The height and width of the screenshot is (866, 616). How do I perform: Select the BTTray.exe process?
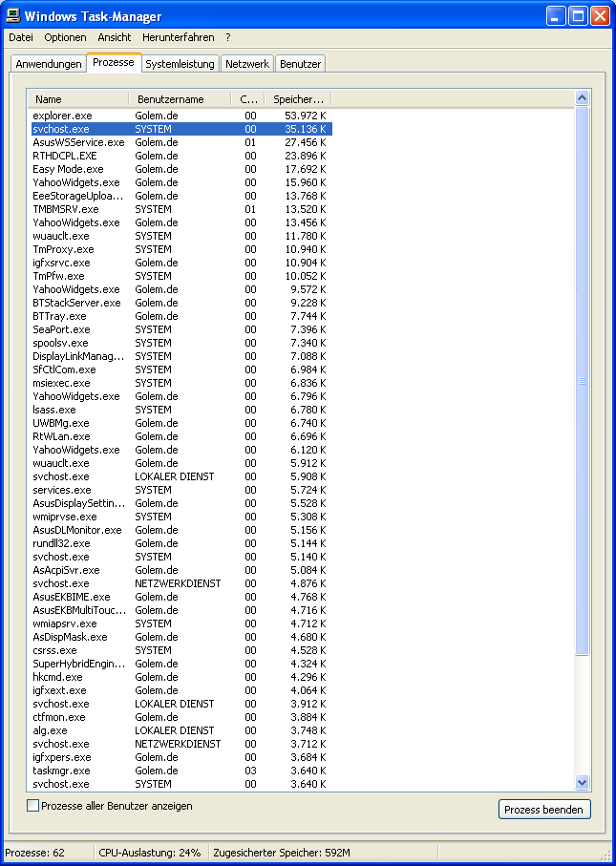click(x=181, y=316)
